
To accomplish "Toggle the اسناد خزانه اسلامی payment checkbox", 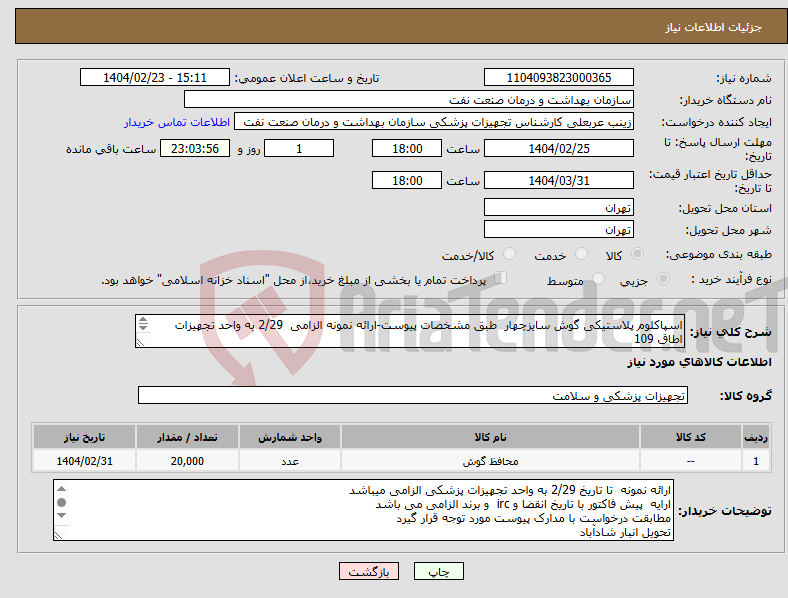I will pos(500,277).
